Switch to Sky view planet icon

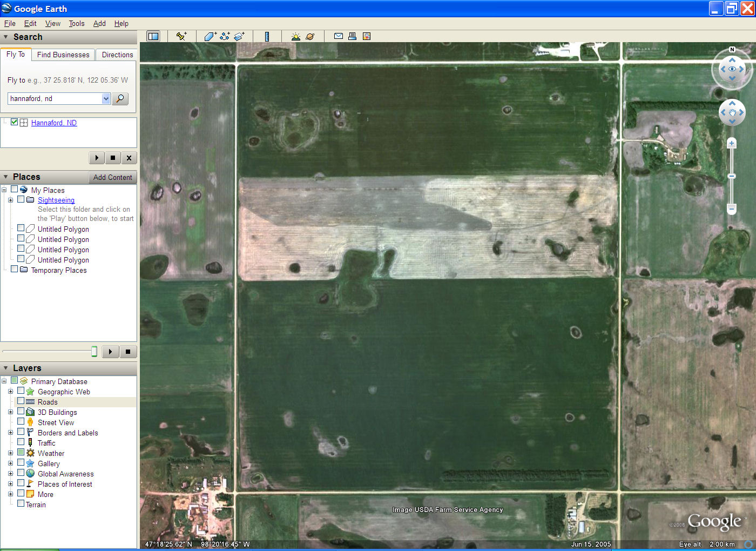pos(310,36)
